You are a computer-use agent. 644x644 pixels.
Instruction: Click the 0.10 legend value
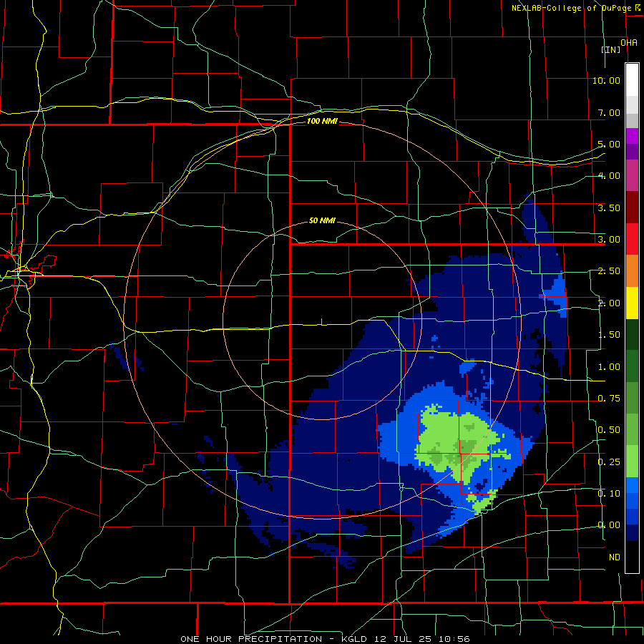pos(609,494)
